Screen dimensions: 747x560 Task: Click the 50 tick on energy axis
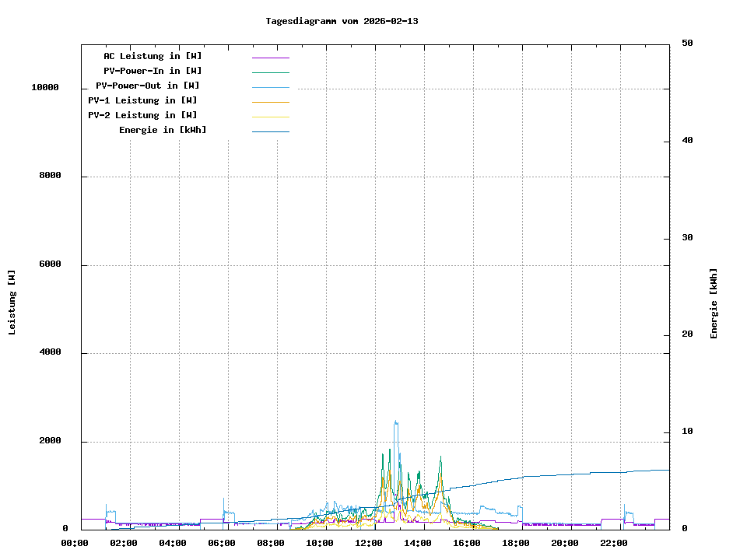pos(687,44)
